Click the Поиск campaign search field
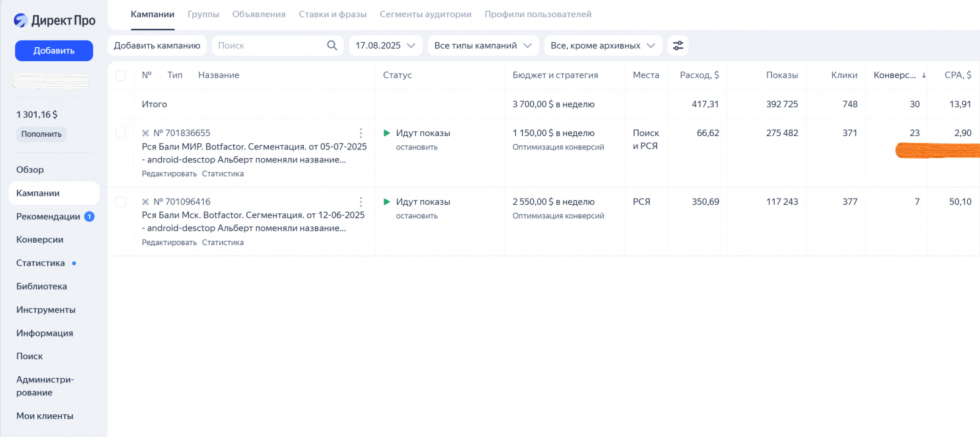The height and width of the screenshot is (437, 980). point(269,45)
